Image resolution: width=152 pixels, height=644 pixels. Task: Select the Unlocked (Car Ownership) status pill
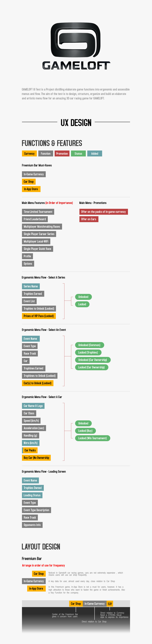pos(93,360)
